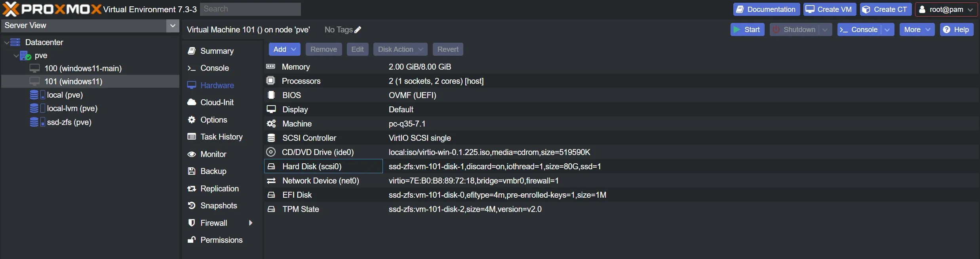
Task: Click the book icon on Documentation
Action: click(x=740, y=9)
